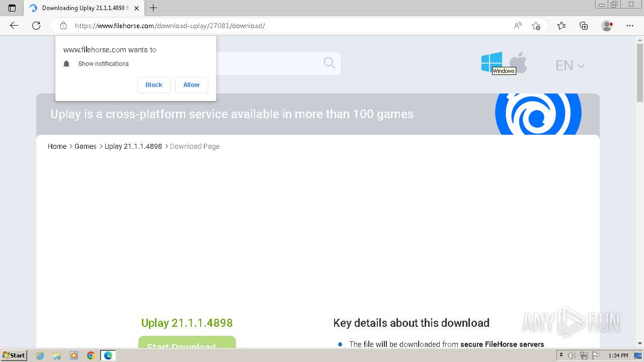Open the Settings and more ellipsis menu
This screenshot has width=644, height=362.
pyautogui.click(x=630, y=26)
